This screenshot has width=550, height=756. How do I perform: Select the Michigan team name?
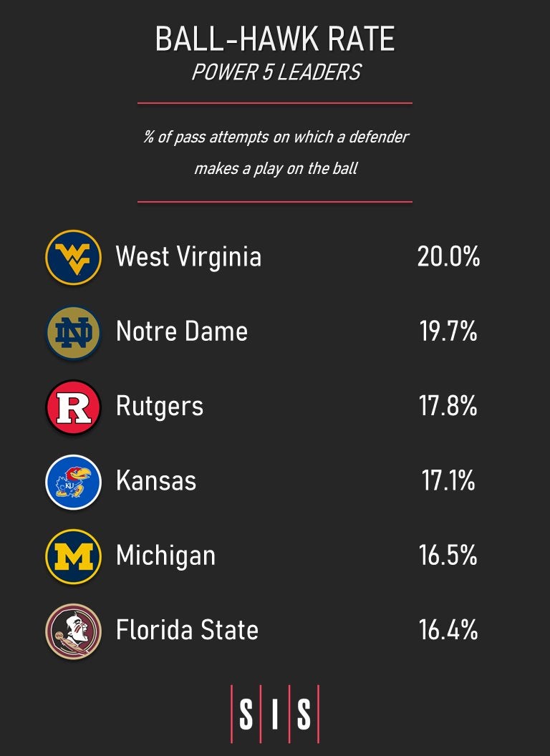(165, 556)
